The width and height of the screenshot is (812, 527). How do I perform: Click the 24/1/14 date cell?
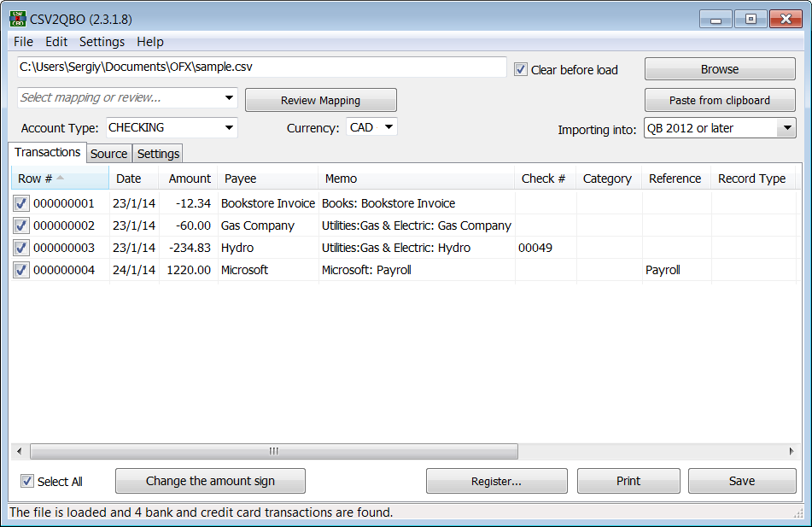coord(133,270)
